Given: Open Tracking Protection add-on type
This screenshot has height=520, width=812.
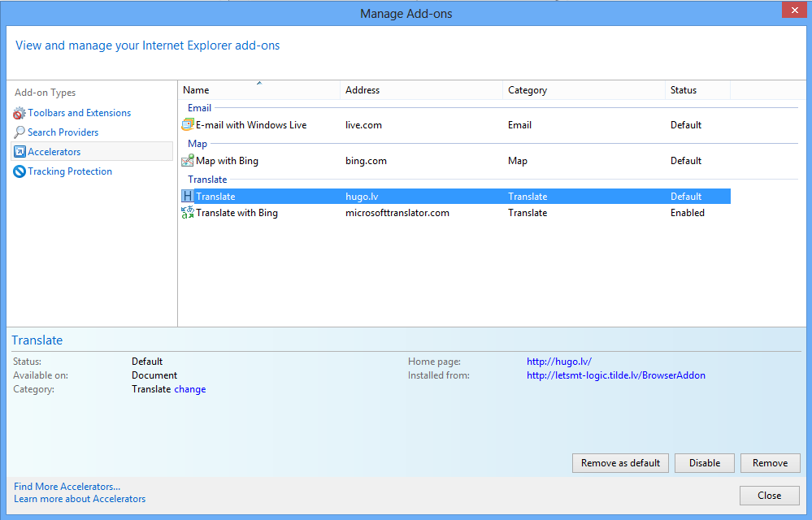Looking at the screenshot, I should pyautogui.click(x=70, y=171).
